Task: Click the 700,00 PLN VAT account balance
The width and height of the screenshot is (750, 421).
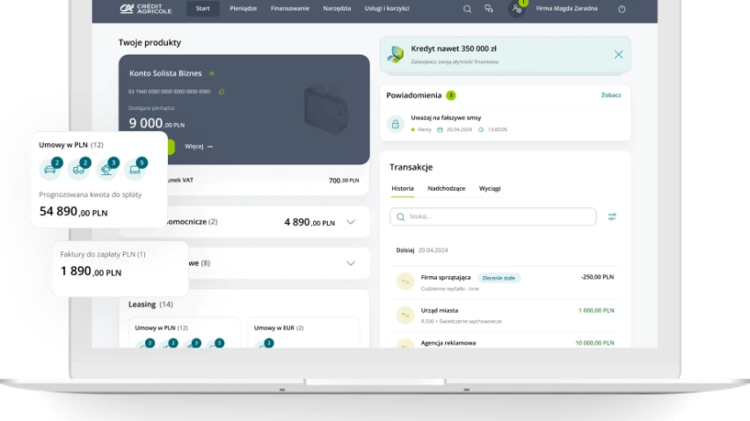Action: click(x=344, y=180)
